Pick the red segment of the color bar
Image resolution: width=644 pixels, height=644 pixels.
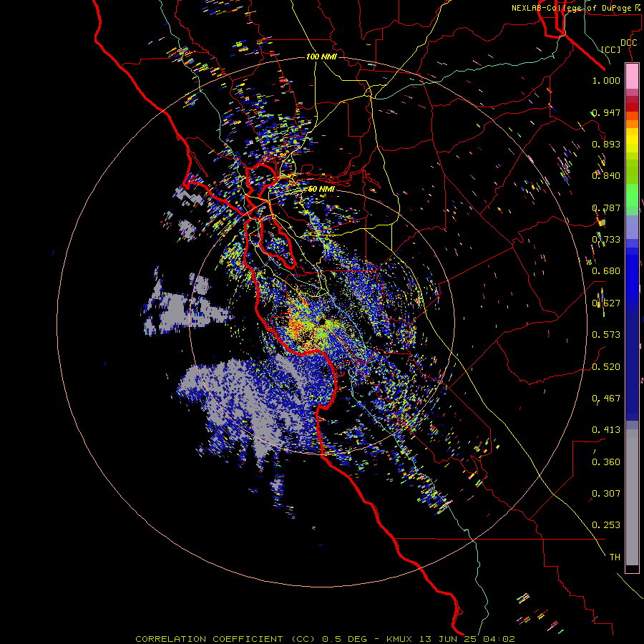coord(632,107)
